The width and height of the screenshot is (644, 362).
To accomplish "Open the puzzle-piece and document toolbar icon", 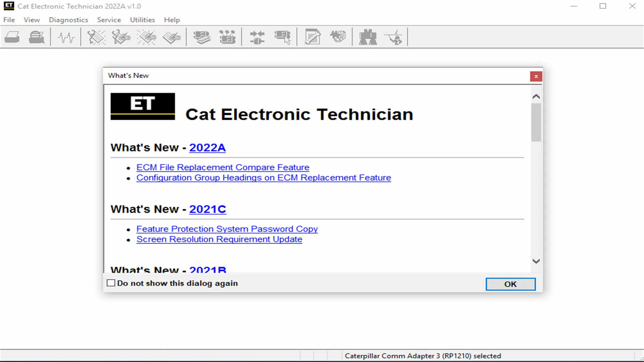I will click(338, 37).
